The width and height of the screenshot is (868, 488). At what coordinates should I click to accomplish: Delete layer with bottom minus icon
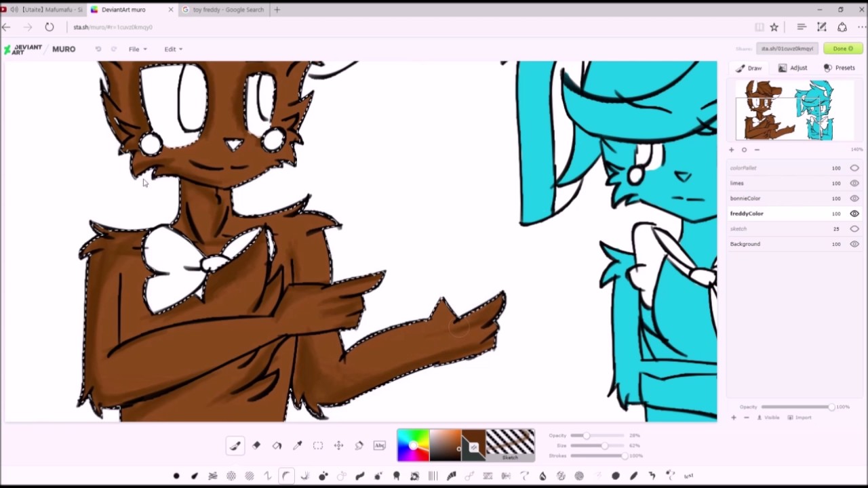coord(747,418)
